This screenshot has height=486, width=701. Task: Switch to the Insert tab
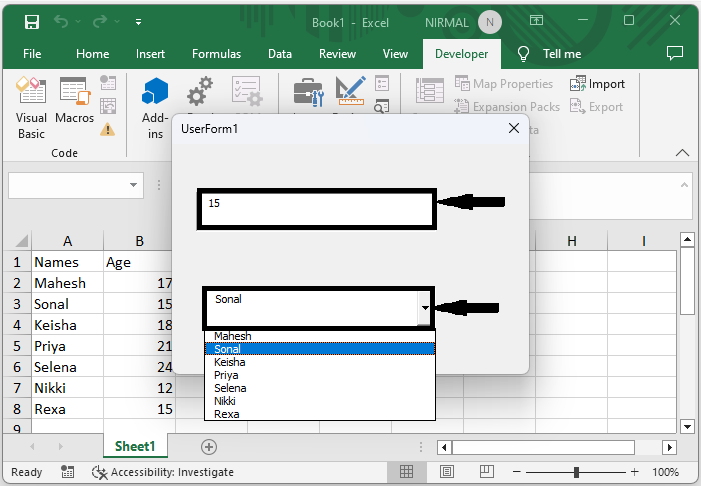[150, 54]
